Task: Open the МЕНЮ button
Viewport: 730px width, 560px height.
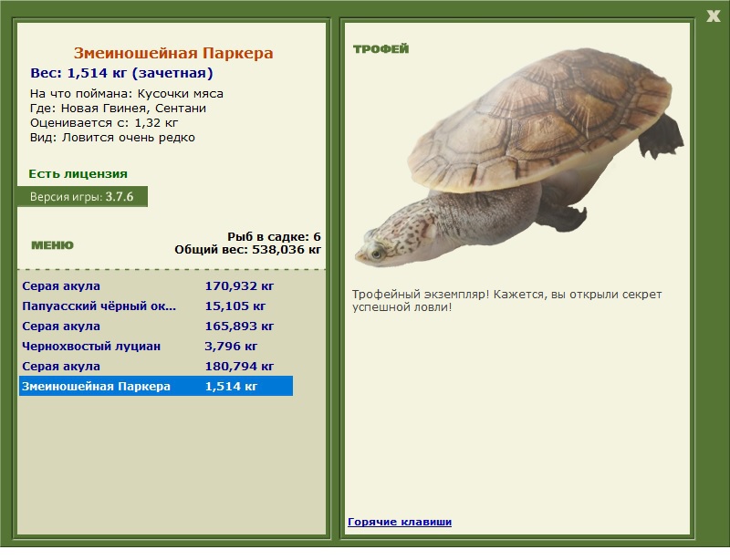Action: [x=52, y=245]
